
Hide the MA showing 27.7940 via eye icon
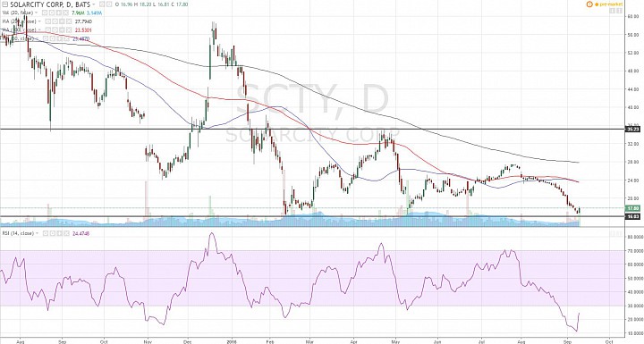coord(48,21)
